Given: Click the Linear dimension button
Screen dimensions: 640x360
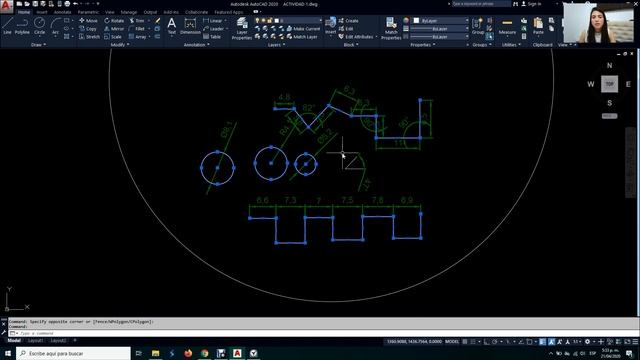Looking at the screenshot, I should (213, 20).
